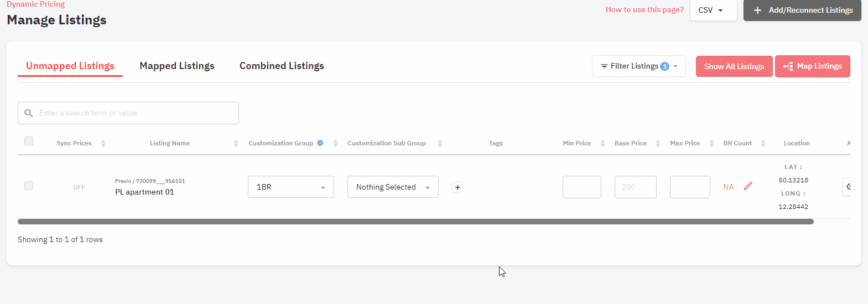Screen dimensions: 868x304
Task: Sort by Base Price column arrows
Action: point(658,143)
